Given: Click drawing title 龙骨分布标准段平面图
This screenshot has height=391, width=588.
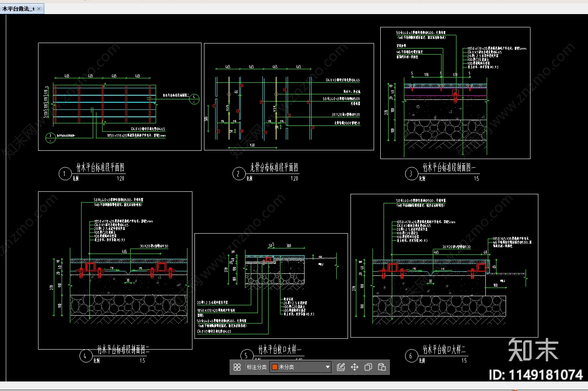Looking at the screenshot, I should click(274, 167).
